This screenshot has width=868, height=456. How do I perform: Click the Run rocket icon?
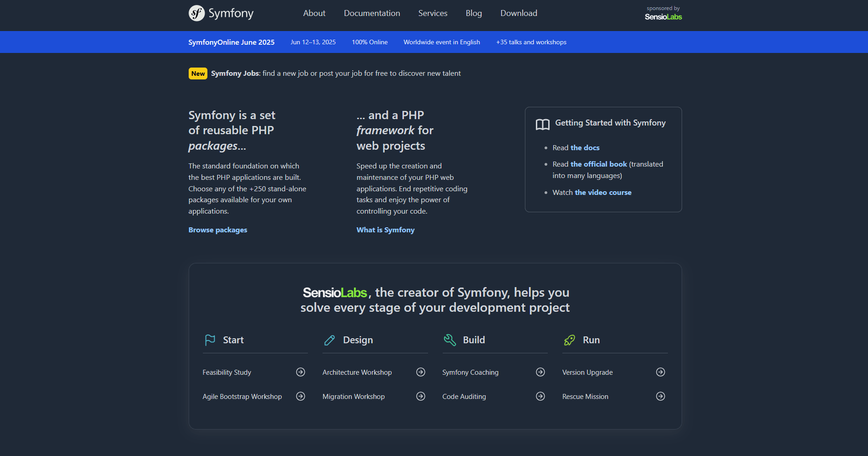click(570, 340)
